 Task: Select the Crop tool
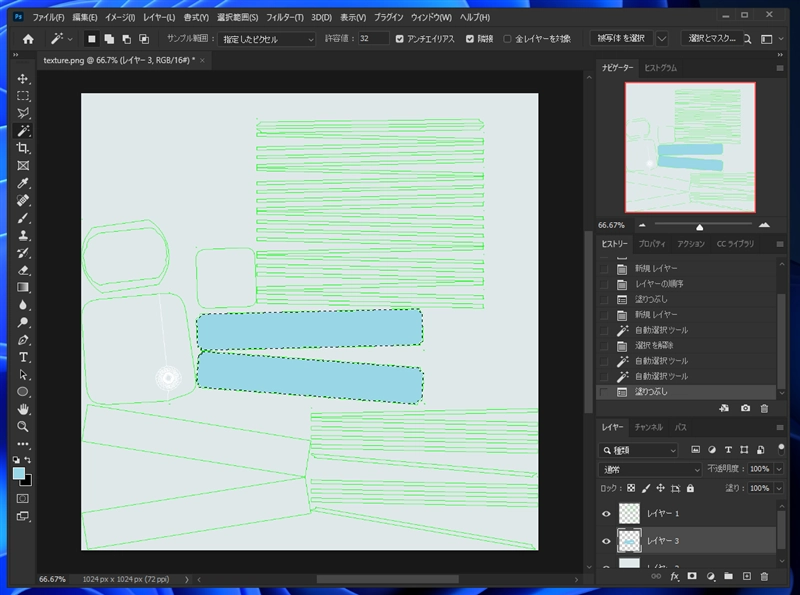point(23,148)
